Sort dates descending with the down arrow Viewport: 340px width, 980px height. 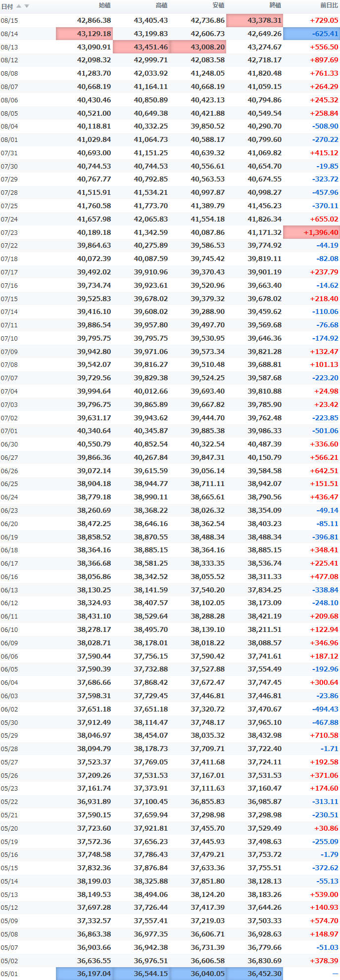click(x=27, y=6)
